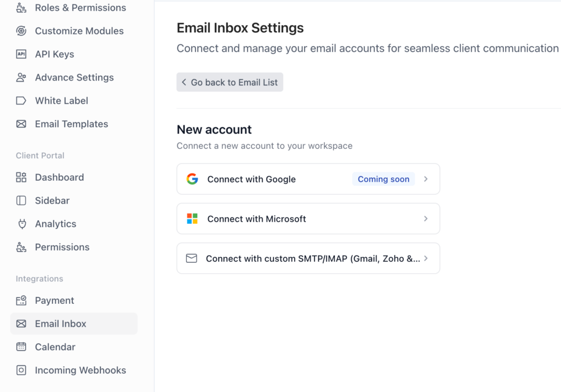The height and width of the screenshot is (392, 561).
Task: Click the Dashboard grid icon
Action: pos(20,177)
